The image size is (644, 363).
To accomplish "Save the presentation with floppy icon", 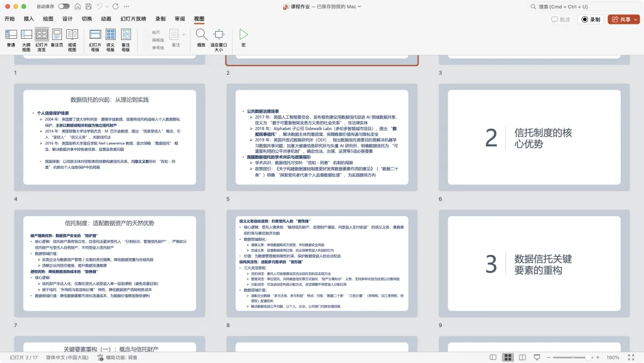I will 88,7.
